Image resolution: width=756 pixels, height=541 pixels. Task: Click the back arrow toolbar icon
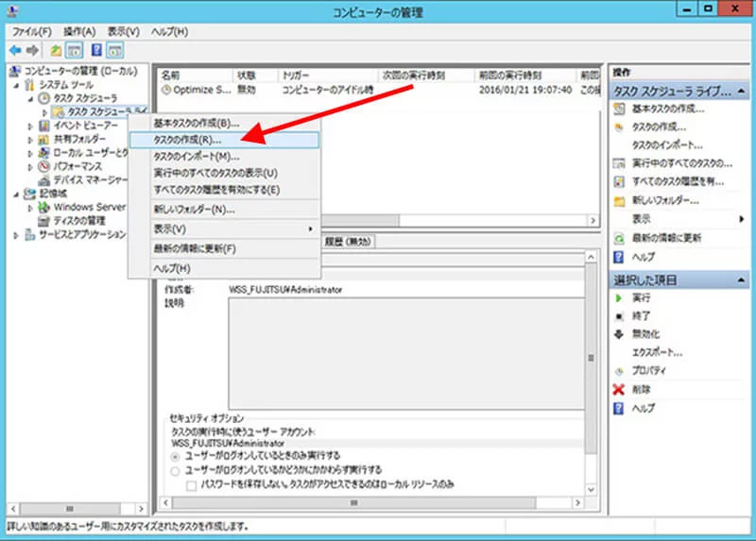[x=15, y=50]
